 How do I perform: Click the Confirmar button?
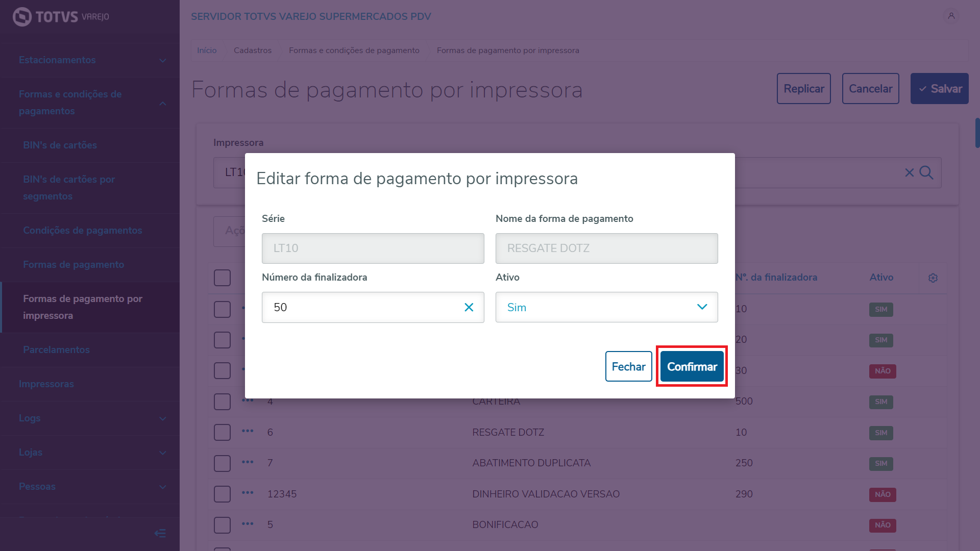coord(692,366)
